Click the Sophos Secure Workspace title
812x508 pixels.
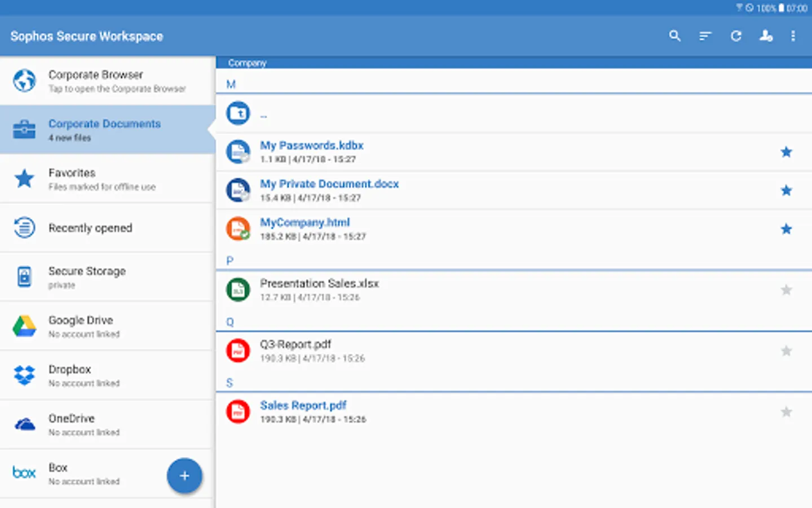point(87,36)
